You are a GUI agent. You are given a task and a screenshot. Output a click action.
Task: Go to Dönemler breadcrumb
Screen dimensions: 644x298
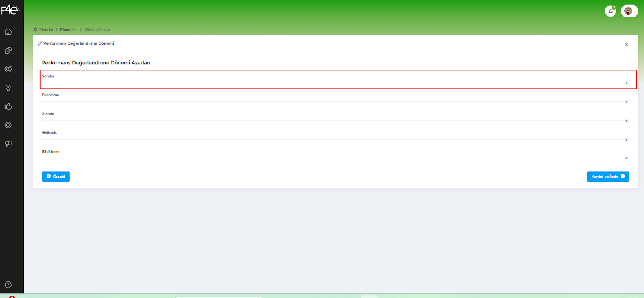coord(68,30)
